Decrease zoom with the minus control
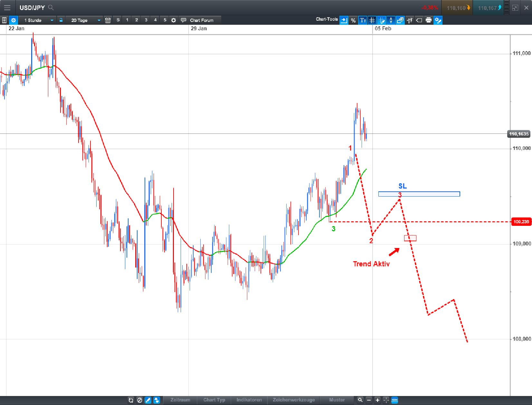The image size is (532, 405). coord(369,400)
